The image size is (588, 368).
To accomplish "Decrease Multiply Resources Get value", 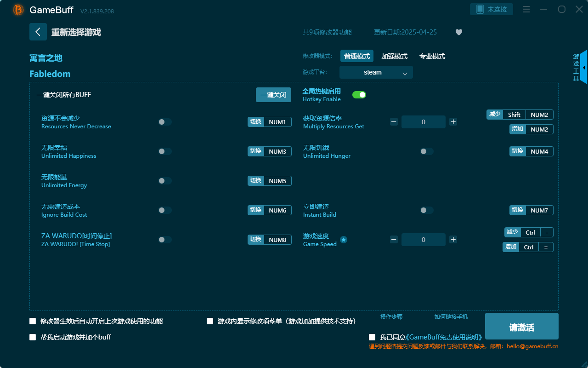I will (x=394, y=122).
